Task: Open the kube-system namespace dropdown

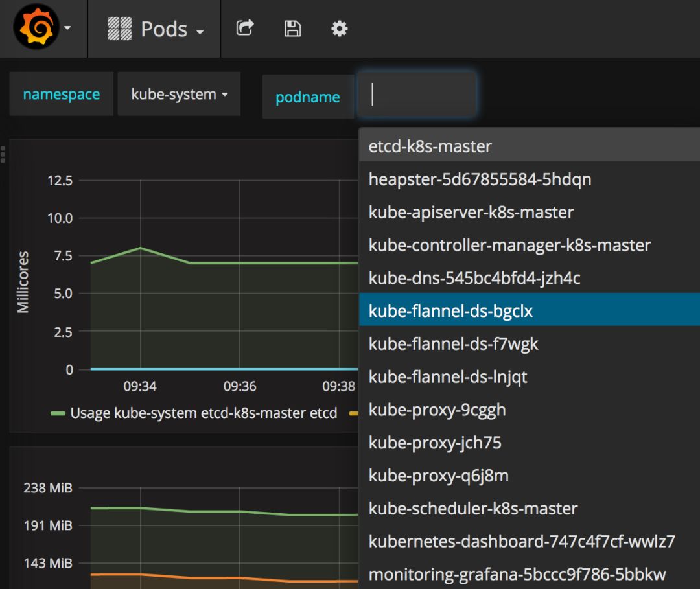Action: pyautogui.click(x=179, y=94)
